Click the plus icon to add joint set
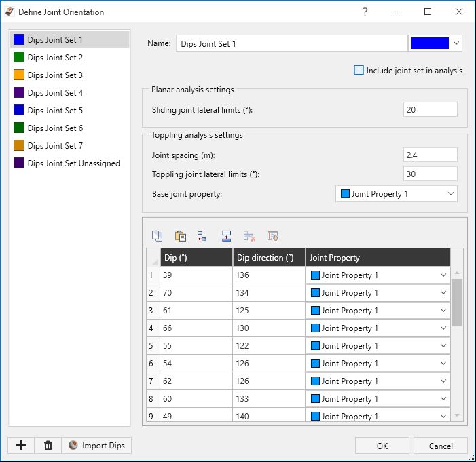 pyautogui.click(x=21, y=445)
